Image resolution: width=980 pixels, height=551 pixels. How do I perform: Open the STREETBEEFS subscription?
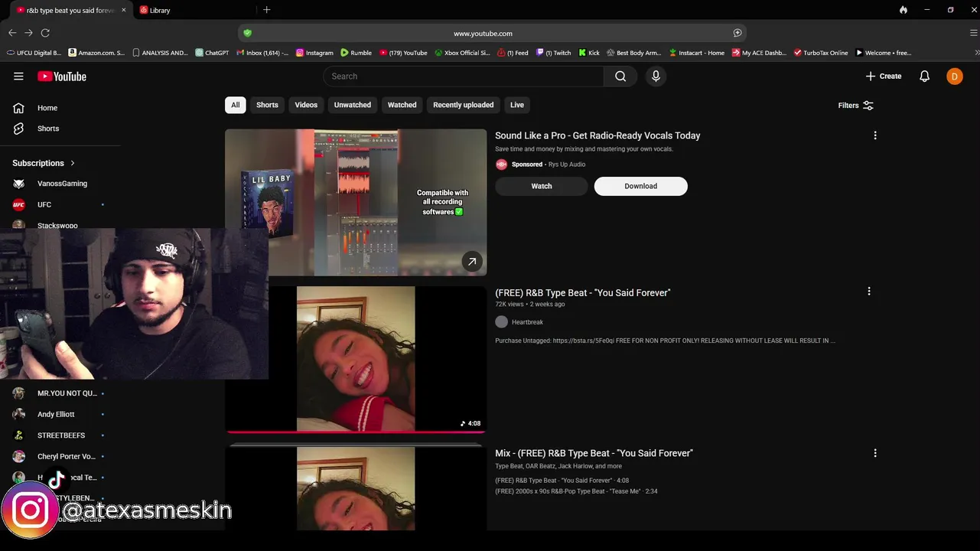click(x=60, y=435)
